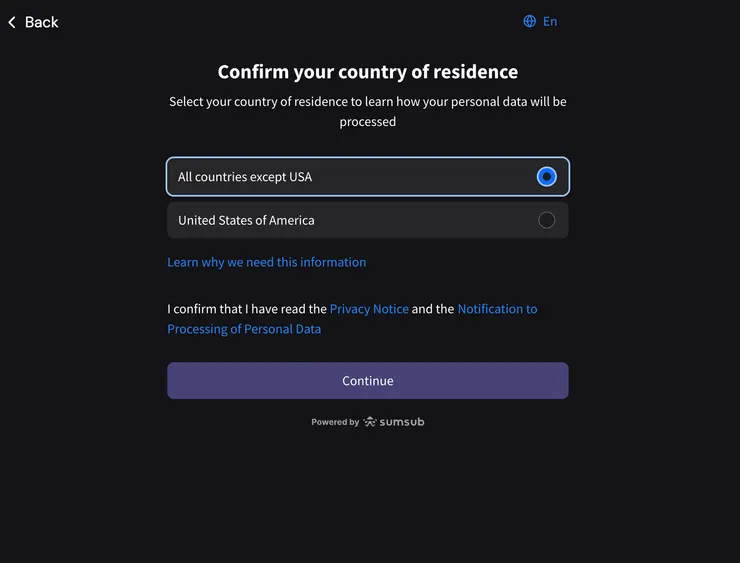
Task: Select the United States of America radio button
Action: click(546, 220)
